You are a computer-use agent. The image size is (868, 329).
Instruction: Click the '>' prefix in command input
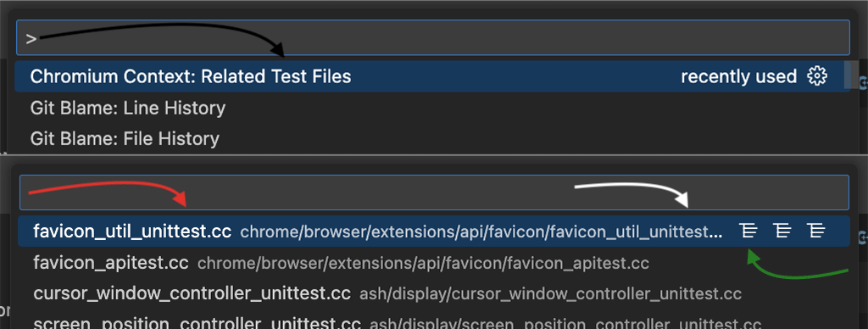pos(31,38)
